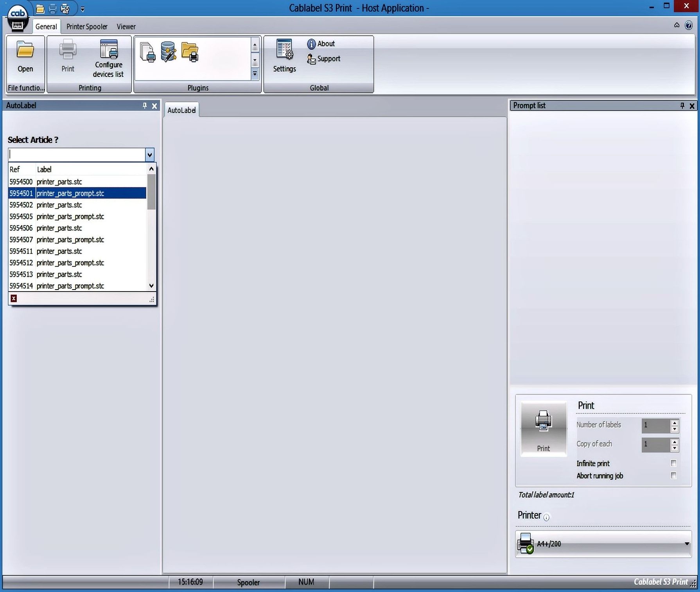The image size is (700, 592).
Task: Pin the Prompt list panel
Action: 682,106
